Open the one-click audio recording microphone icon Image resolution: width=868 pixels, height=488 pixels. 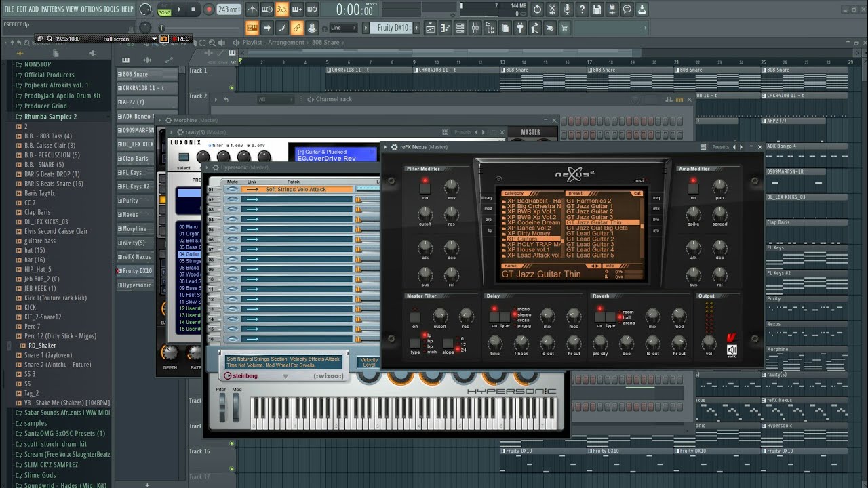click(567, 9)
